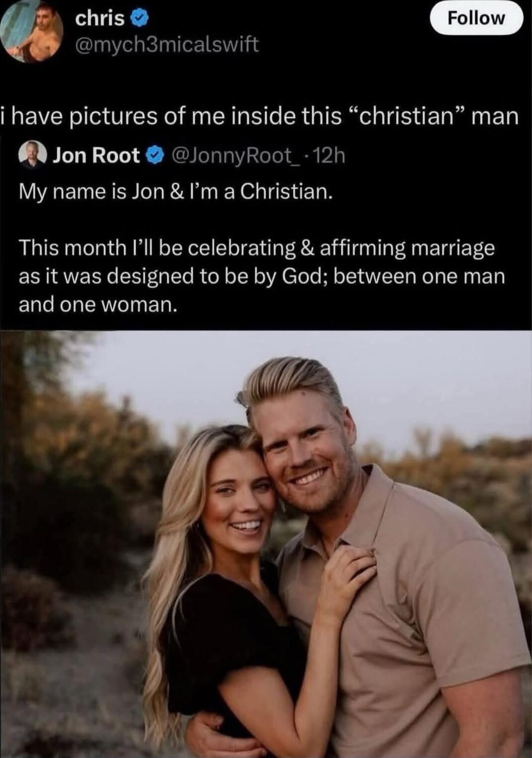Click the verified badge next to Jon Root
Screen dimensions: 532x758
(155, 156)
